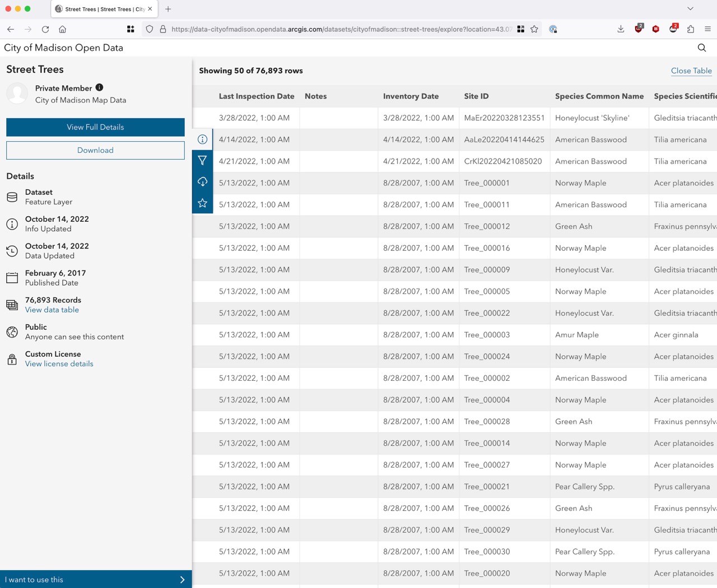Click the red extension icon in toolbar
Screen dimensions: 717x588
[655, 29]
